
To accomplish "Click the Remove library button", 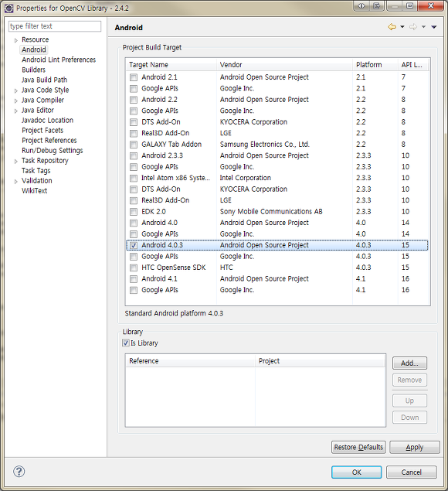I will 409,380.
